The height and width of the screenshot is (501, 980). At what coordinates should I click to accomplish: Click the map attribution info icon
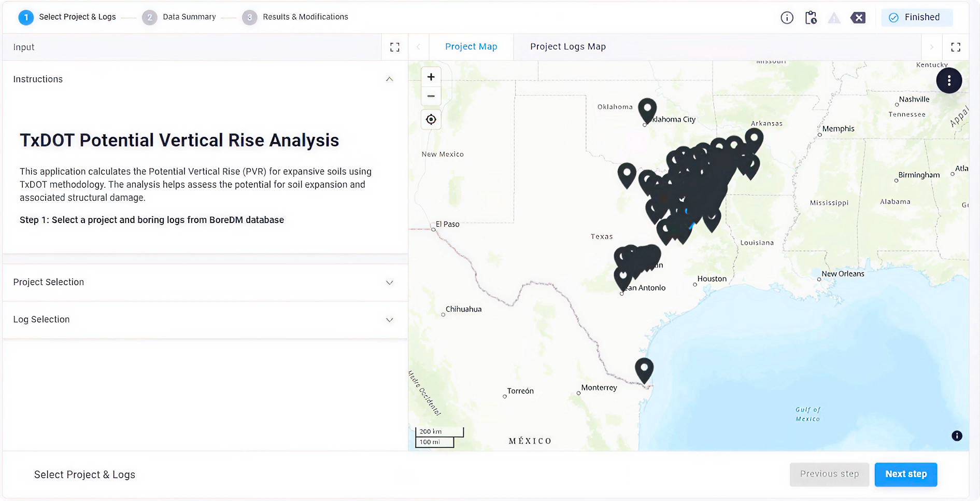click(957, 436)
